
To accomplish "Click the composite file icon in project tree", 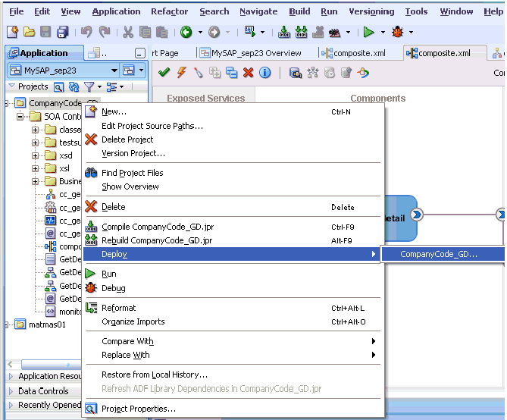I will tap(51, 246).
